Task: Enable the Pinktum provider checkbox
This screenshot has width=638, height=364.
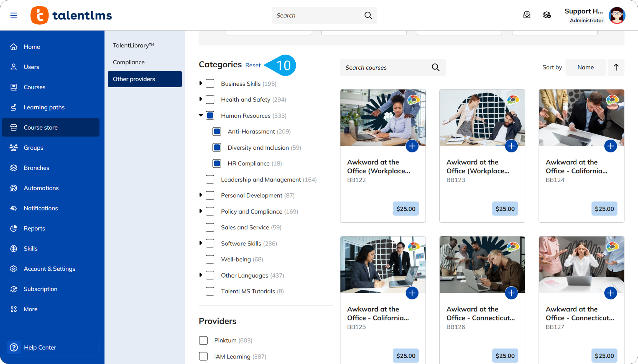Action: pyautogui.click(x=203, y=340)
